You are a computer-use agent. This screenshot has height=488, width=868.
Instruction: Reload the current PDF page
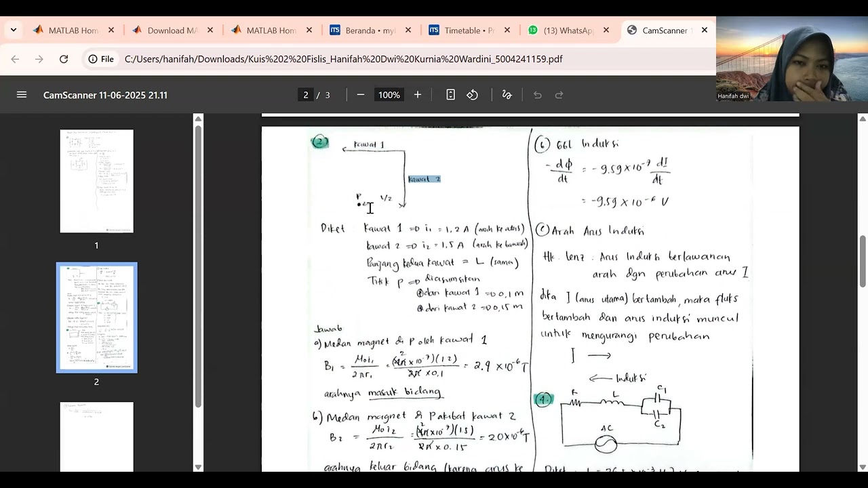pyautogui.click(x=64, y=59)
